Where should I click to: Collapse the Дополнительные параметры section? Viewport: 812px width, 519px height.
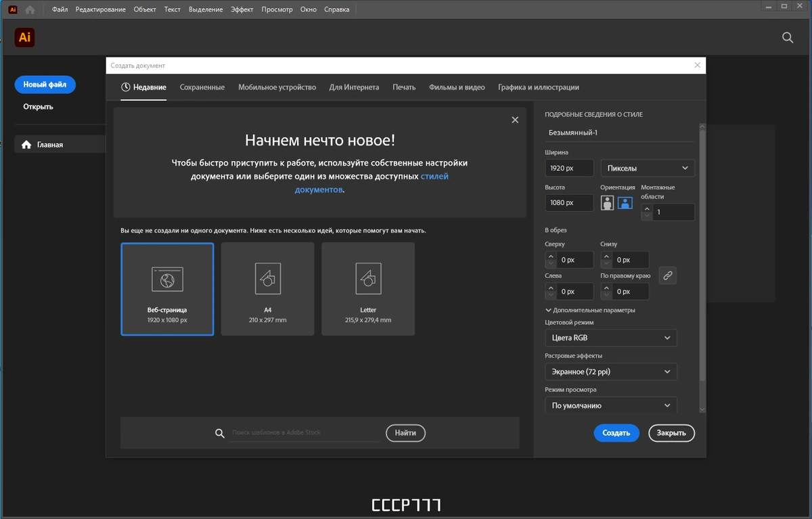590,310
